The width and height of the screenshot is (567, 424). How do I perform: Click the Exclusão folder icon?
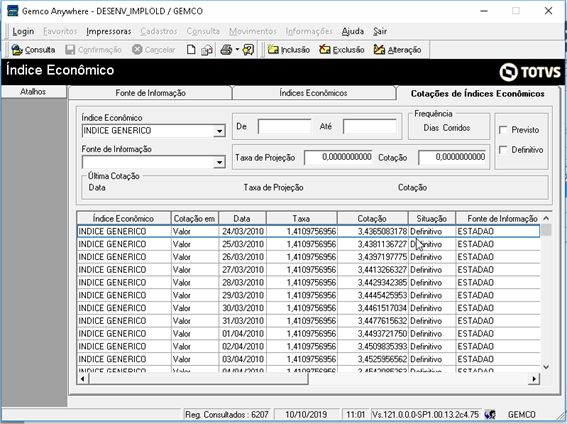[325, 50]
